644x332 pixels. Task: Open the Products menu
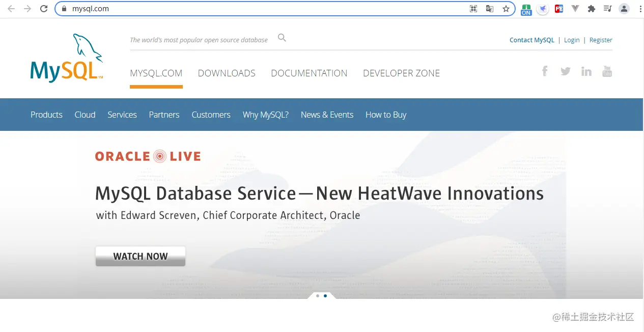[46, 115]
